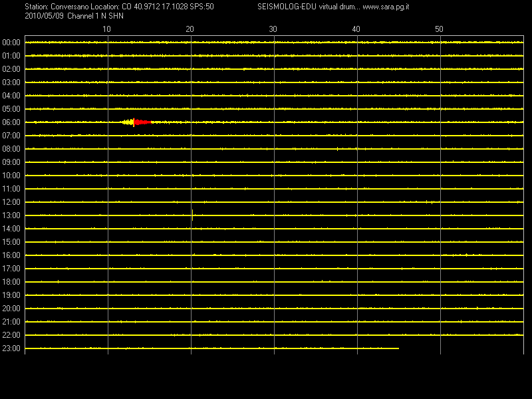Image resolution: width=532 pixels, height=399 pixels.
Task: Click the 11:00 hour label
Action: pyautogui.click(x=11, y=189)
